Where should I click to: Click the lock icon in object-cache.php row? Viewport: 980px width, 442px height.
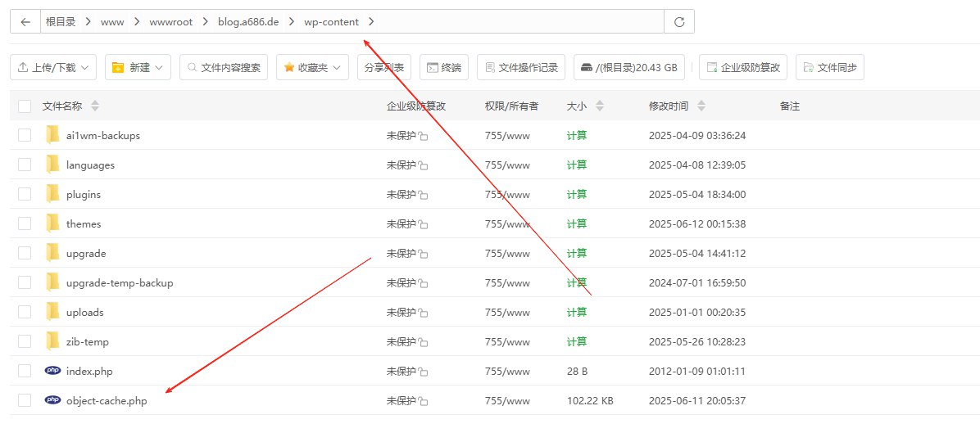coord(423,401)
